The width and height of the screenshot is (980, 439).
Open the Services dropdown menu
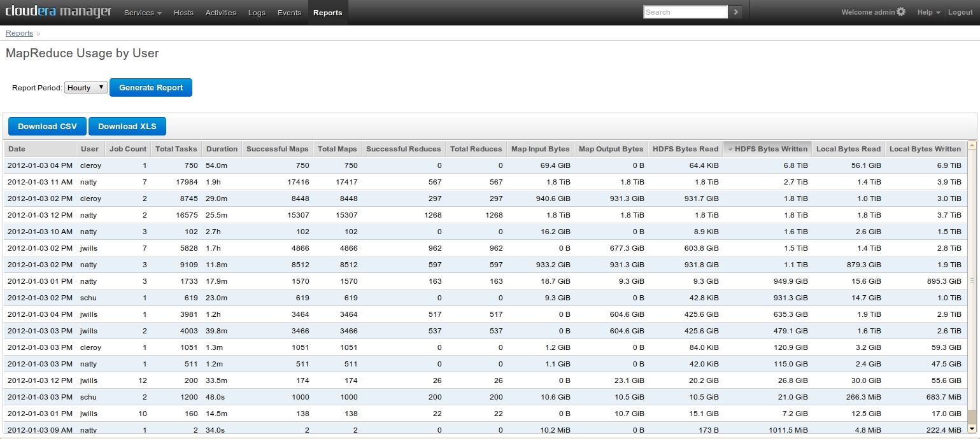(142, 13)
